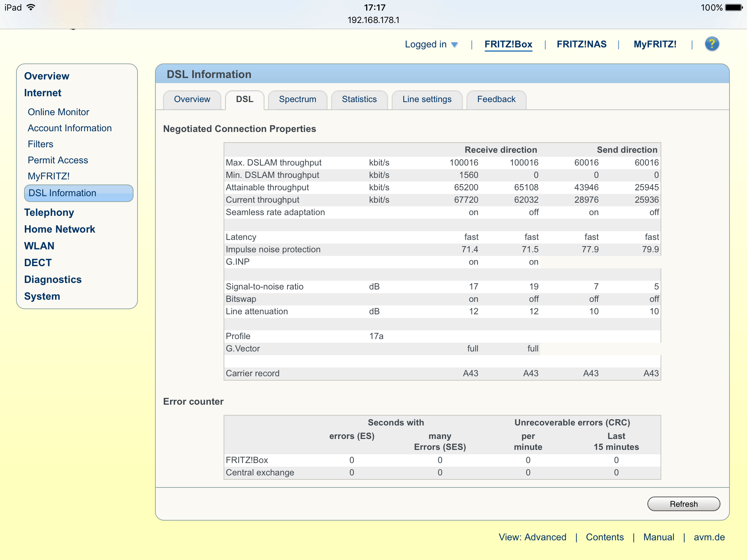The width and height of the screenshot is (747, 560).
Task: Open the Overview tab in DSL Information
Action: (192, 99)
